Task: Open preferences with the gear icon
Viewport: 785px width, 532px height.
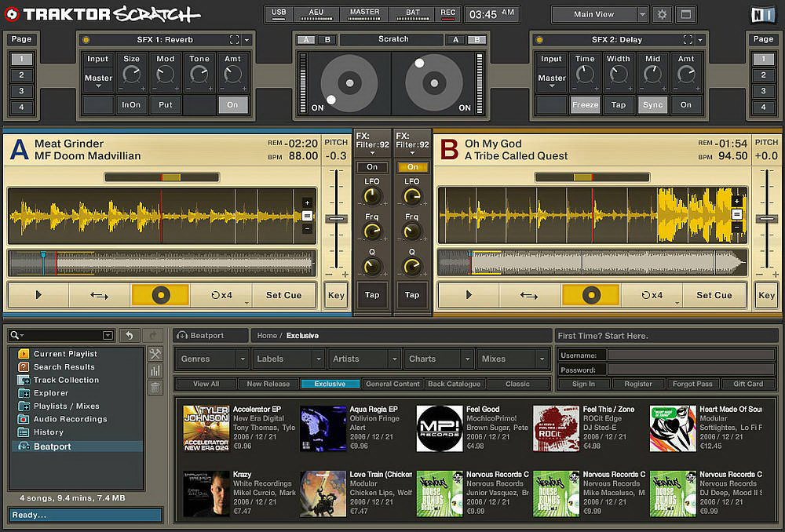Action: click(662, 14)
